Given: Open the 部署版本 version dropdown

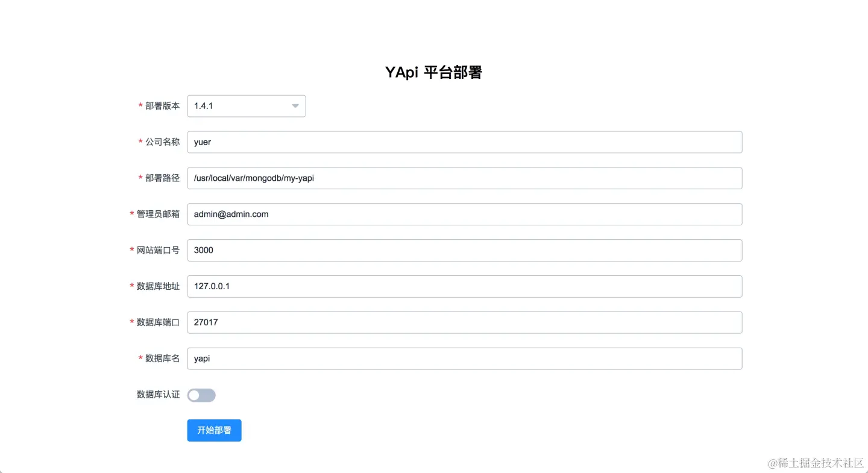Looking at the screenshot, I should 247,106.
